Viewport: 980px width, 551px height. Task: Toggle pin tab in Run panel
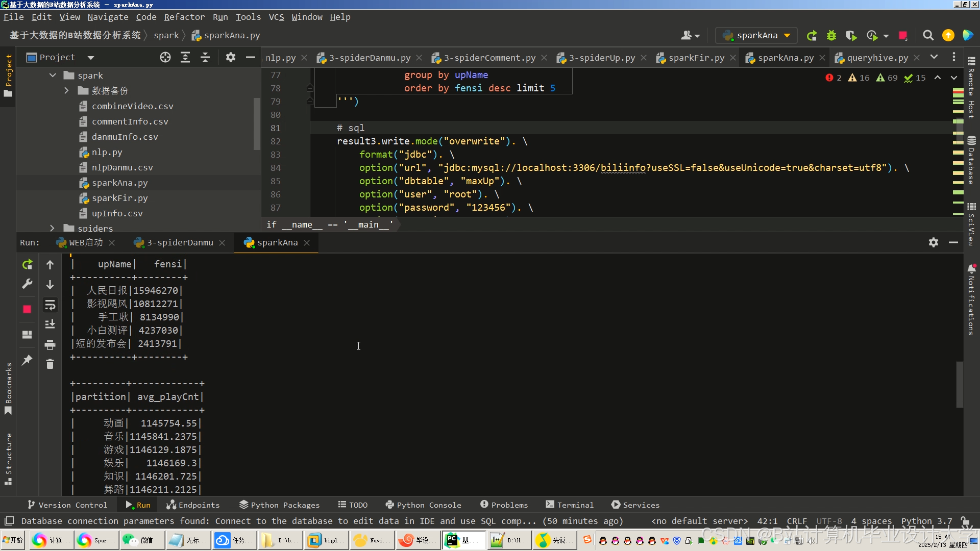click(x=27, y=360)
